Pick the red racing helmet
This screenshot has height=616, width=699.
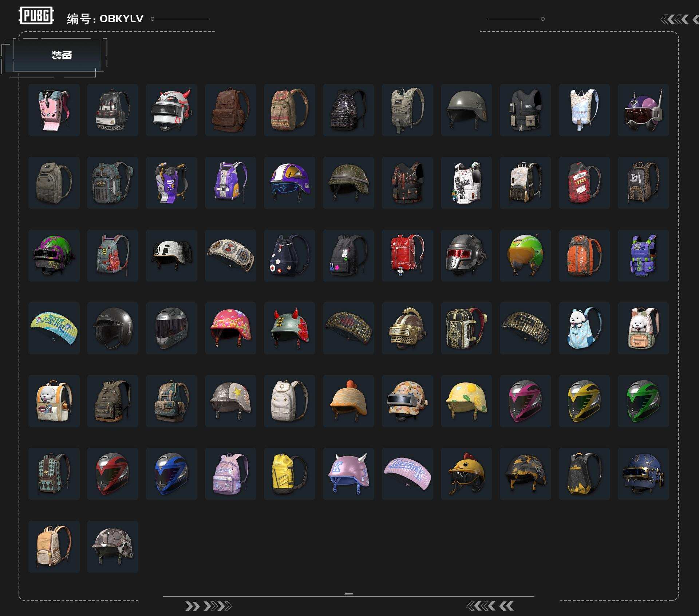coord(112,474)
